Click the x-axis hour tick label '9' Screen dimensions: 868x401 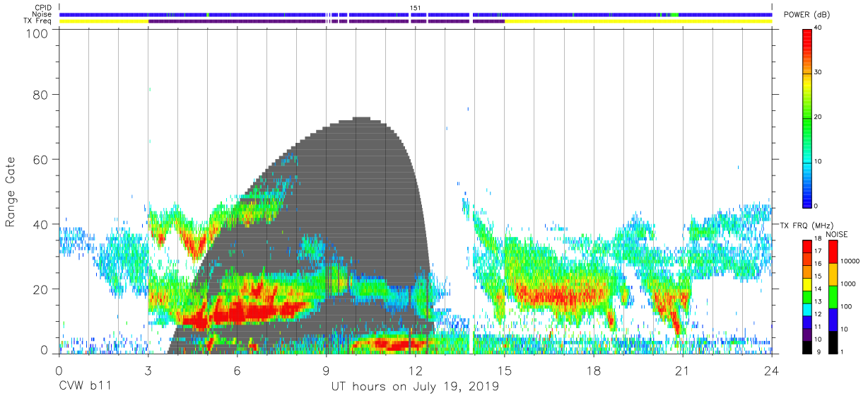[x=327, y=370]
